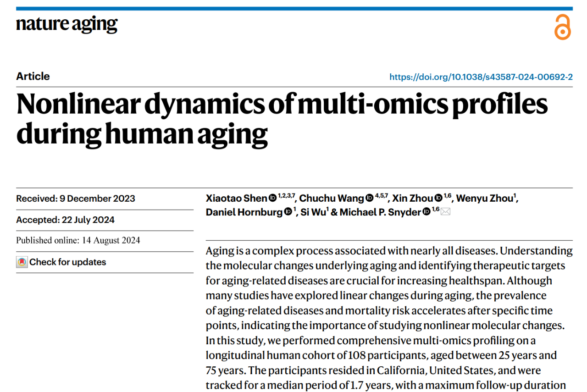The width and height of the screenshot is (587, 392).
Task: Click the Received 9 December 2023 date
Action: [x=76, y=199]
